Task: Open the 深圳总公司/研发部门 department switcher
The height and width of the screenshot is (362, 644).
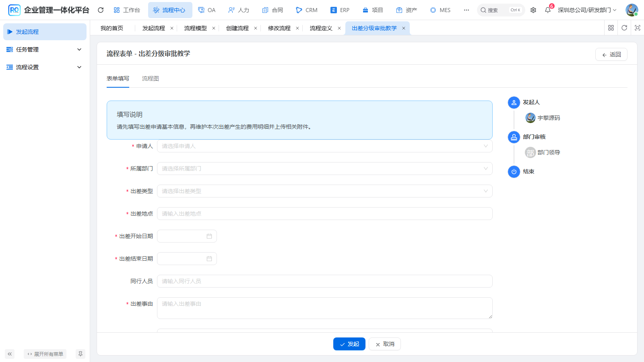Action: 587,10
